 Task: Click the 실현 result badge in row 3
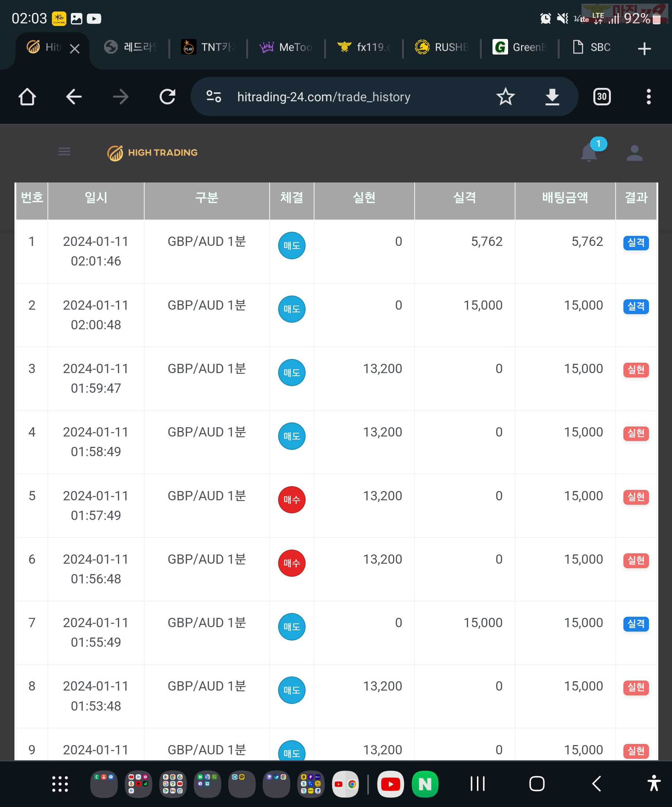[x=636, y=370]
